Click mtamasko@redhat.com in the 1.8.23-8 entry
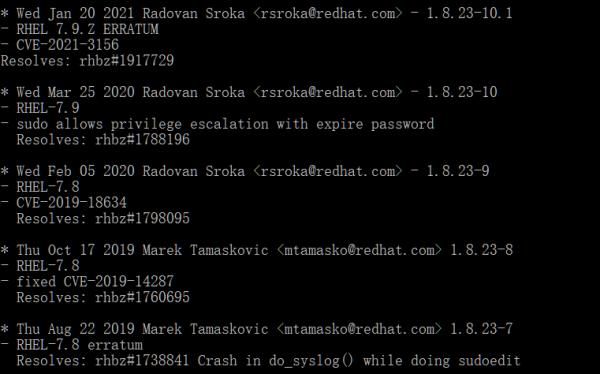The width and height of the screenshot is (600, 374). [359, 250]
